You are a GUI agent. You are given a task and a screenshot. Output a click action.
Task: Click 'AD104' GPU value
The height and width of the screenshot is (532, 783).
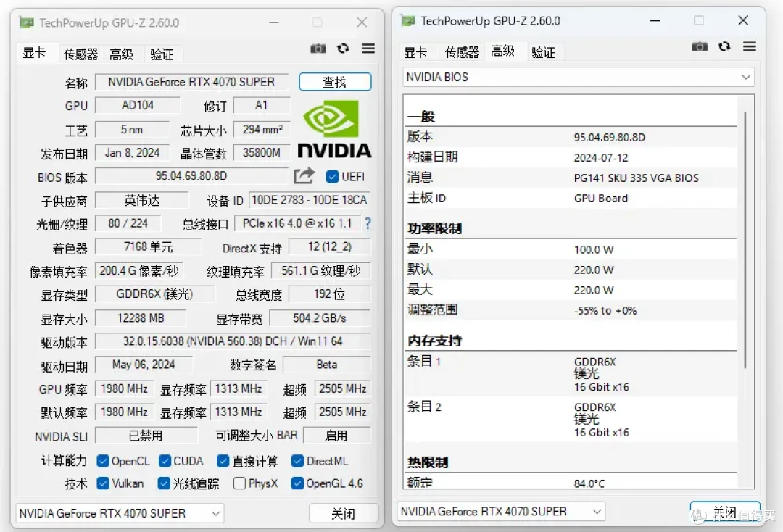137,105
